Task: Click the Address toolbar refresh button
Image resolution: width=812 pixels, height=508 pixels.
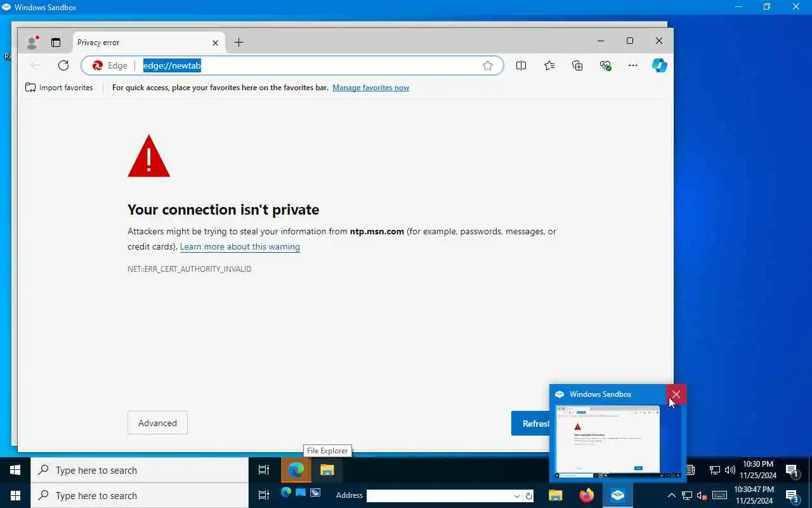Action: 529,496
